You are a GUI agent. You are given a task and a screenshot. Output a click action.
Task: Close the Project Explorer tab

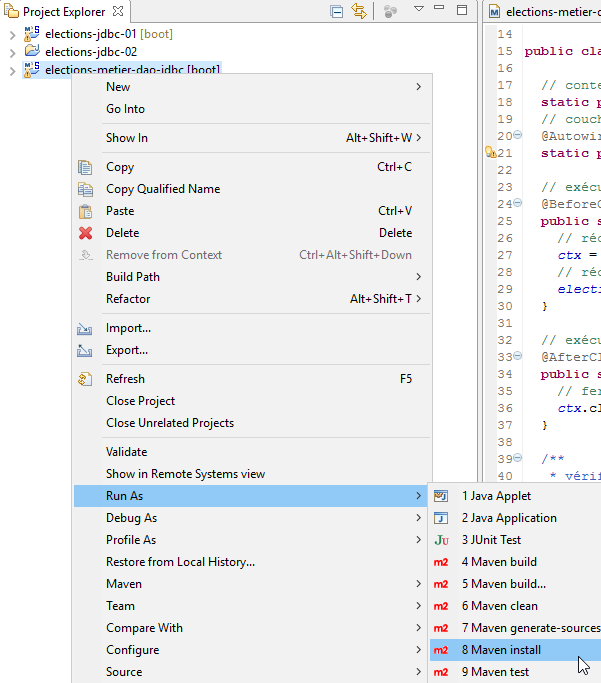tap(117, 11)
